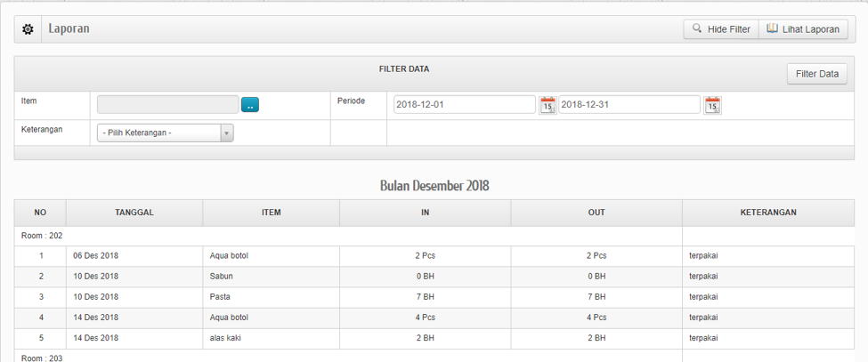This screenshot has height=362, width=868.
Task: Click the KETERANGAN column header
Action: tap(767, 213)
